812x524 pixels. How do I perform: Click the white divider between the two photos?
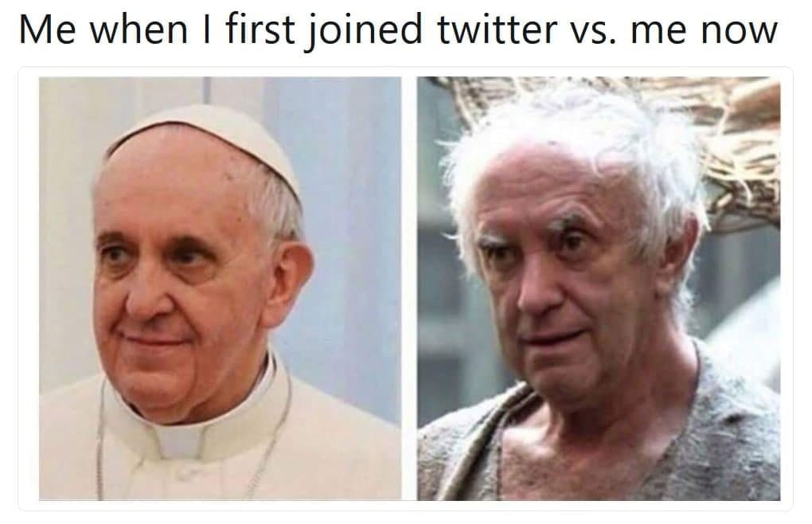409,288
